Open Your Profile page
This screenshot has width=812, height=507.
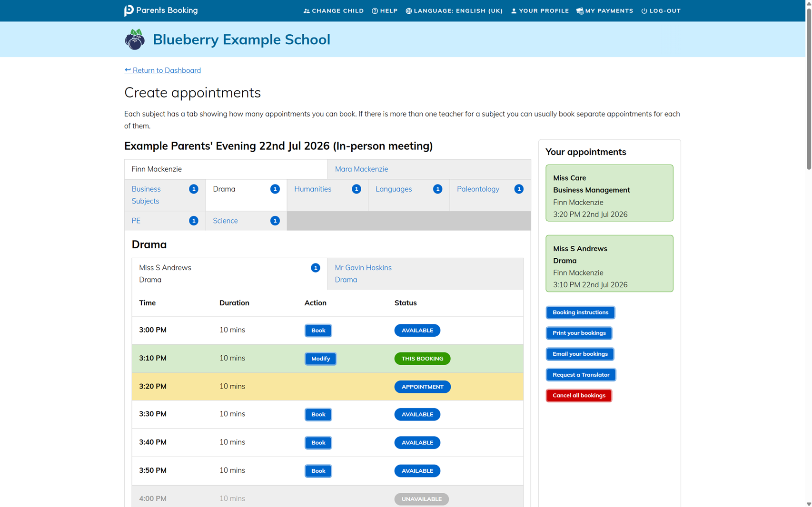[540, 11]
